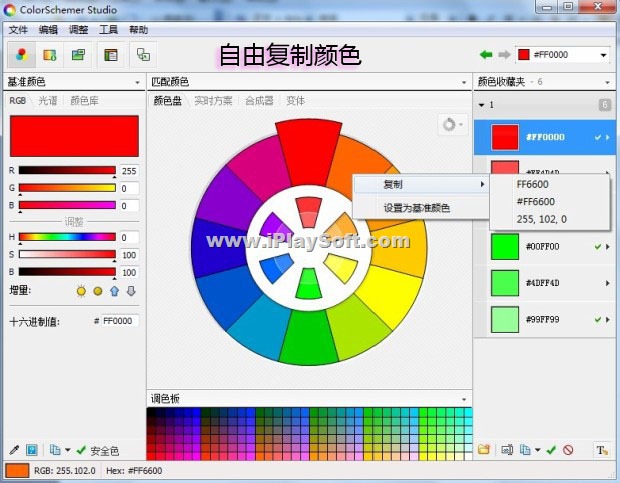Switch to the 光谱 tab
The height and width of the screenshot is (483, 620).
[x=48, y=101]
